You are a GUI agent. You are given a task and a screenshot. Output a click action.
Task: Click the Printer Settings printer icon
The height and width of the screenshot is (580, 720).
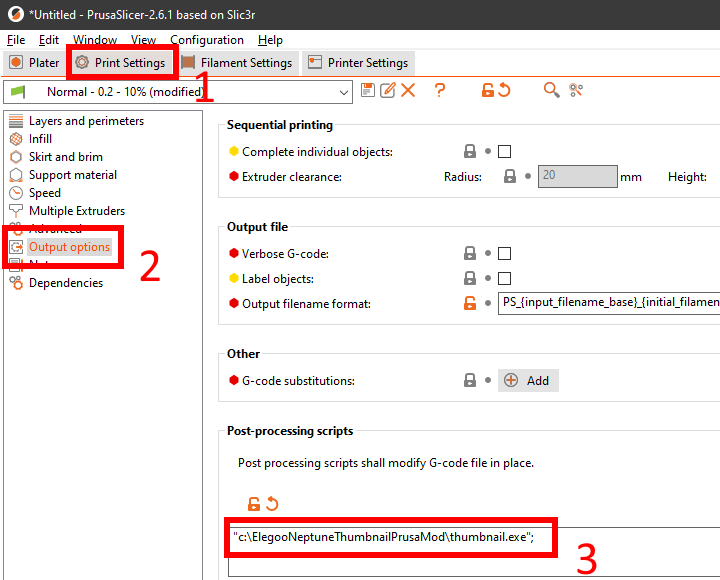coord(315,62)
